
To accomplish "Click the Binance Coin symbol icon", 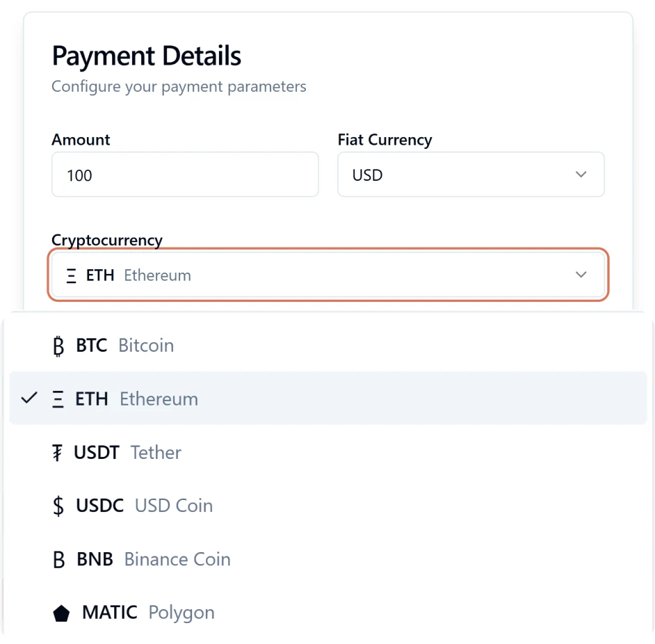I will click(x=58, y=559).
